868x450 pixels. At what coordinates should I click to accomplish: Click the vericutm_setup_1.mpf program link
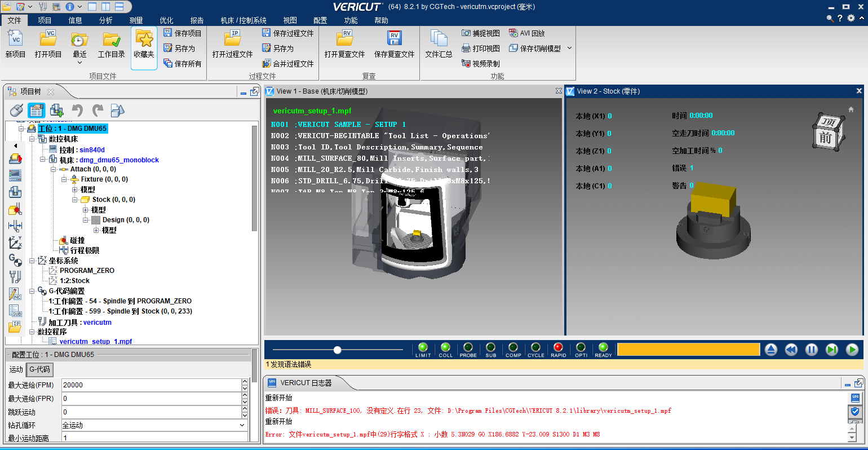click(x=96, y=342)
